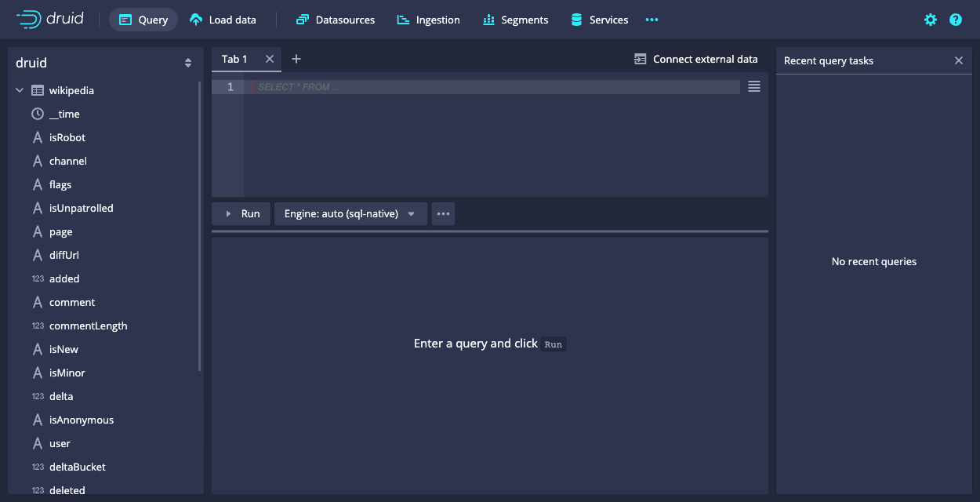
Task: Open the Datasources view
Action: coord(335,20)
